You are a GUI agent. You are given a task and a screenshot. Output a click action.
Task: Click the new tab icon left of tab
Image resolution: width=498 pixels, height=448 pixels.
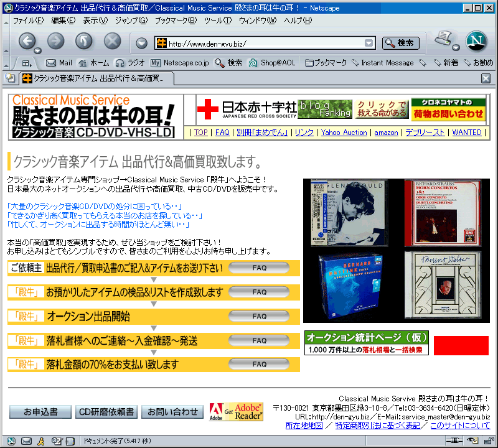click(10, 78)
